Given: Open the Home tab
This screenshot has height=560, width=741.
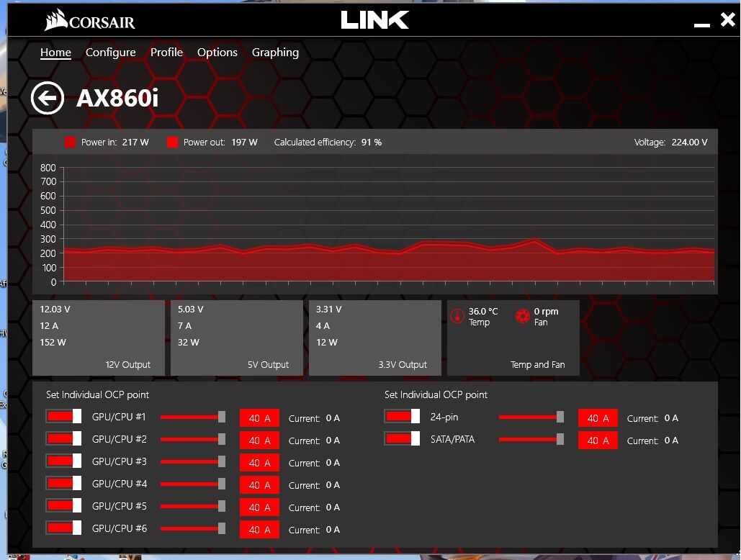Looking at the screenshot, I should coord(55,53).
